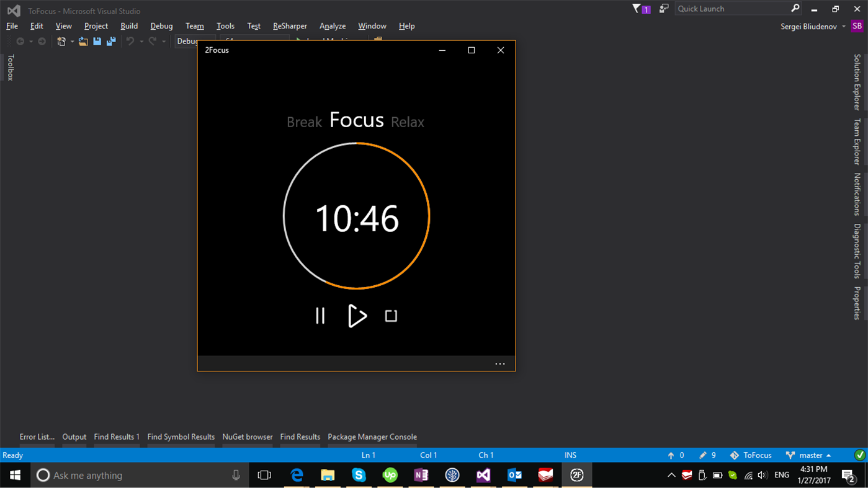Open more options via the ellipsis in 2Focus

tap(500, 363)
